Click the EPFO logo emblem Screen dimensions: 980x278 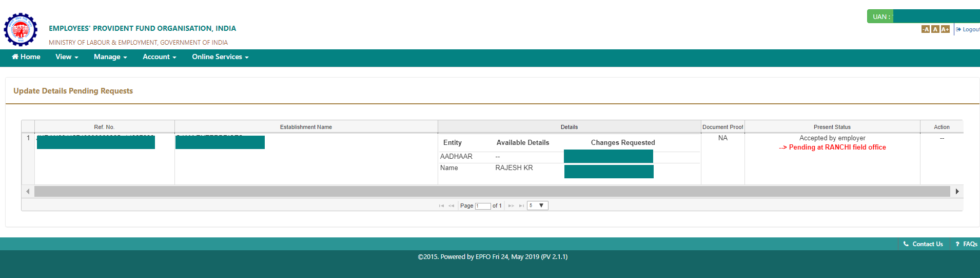click(x=21, y=30)
